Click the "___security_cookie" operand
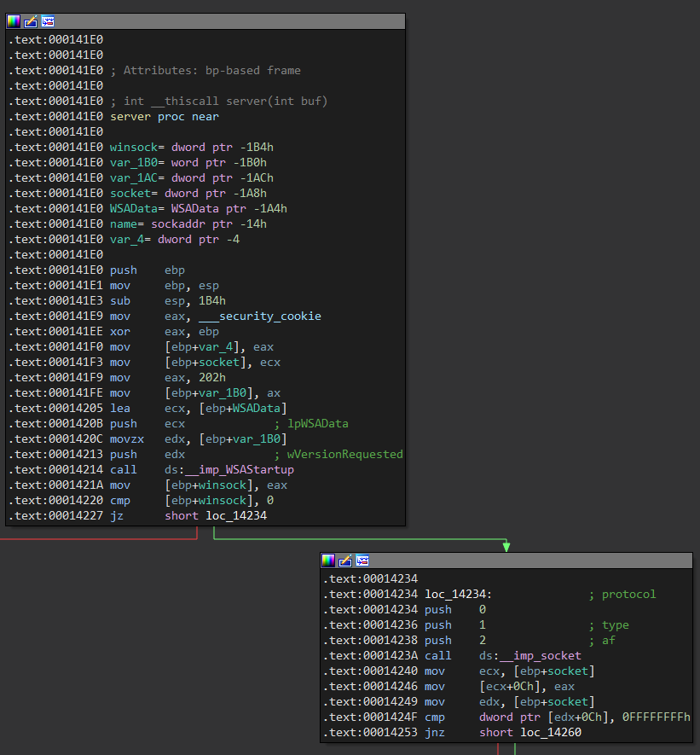700x755 pixels. (260, 317)
